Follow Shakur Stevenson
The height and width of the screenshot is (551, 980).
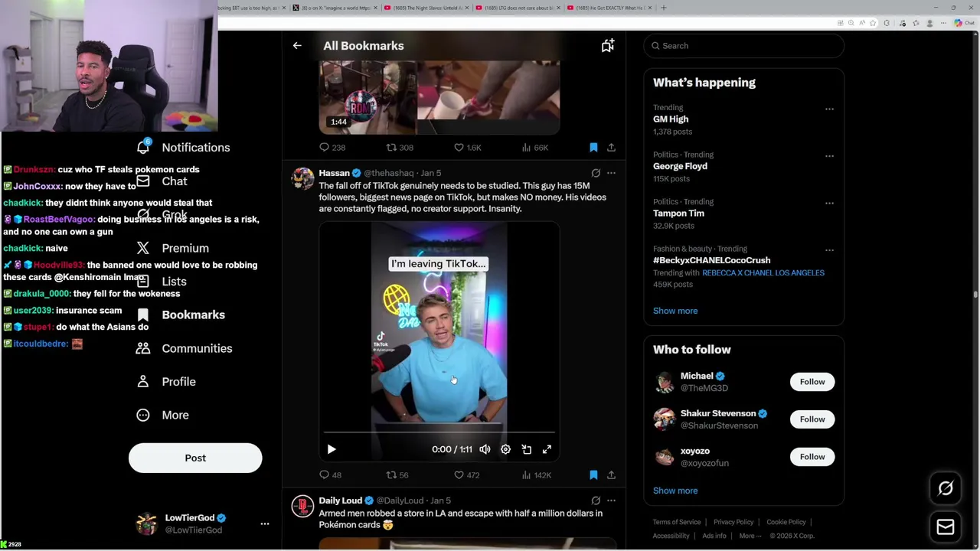pyautogui.click(x=812, y=419)
